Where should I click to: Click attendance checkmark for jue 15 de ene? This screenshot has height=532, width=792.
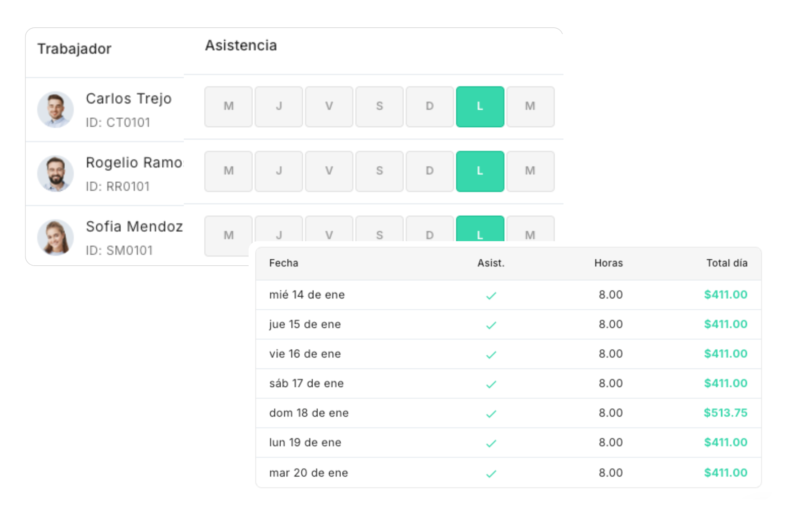pos(491,325)
